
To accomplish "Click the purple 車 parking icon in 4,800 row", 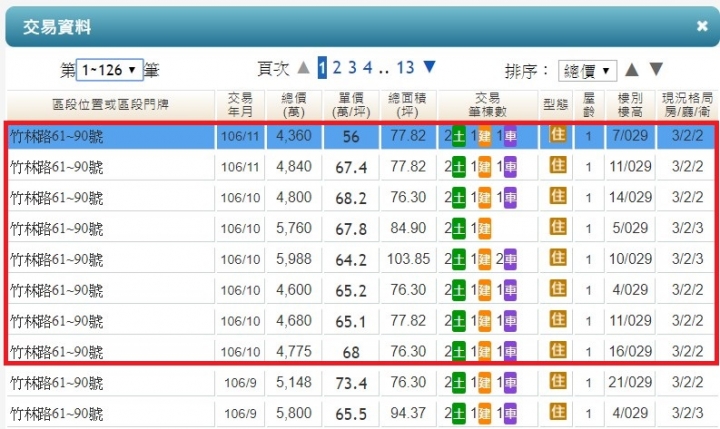I will (510, 198).
